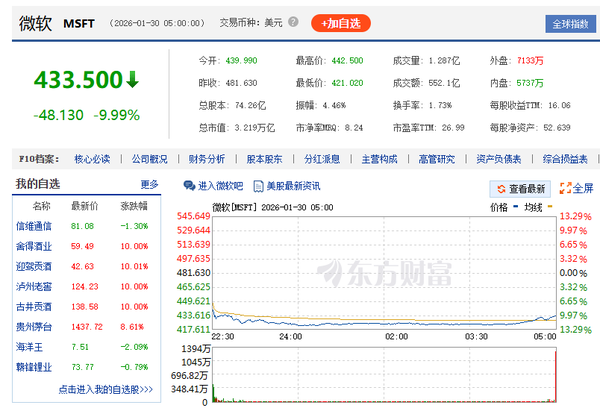Open 古井贡酒 in the watchlist
The height and width of the screenshot is (408, 600).
[34, 307]
